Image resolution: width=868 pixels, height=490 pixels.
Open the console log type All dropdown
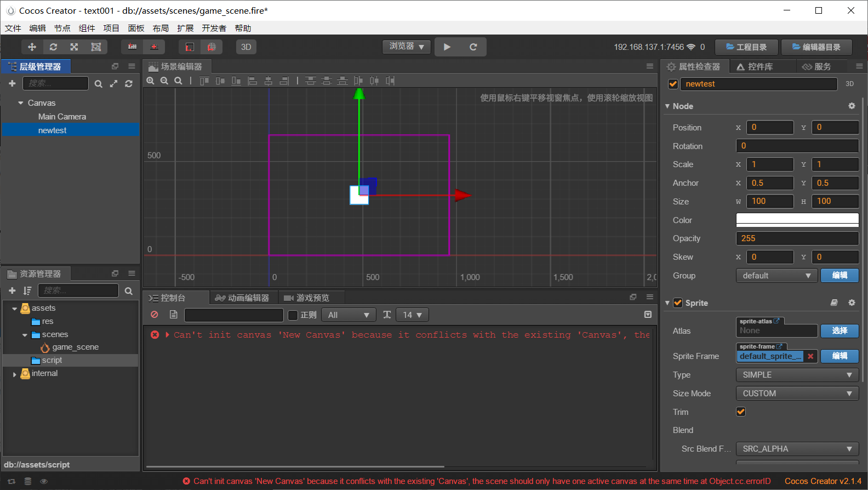349,315
